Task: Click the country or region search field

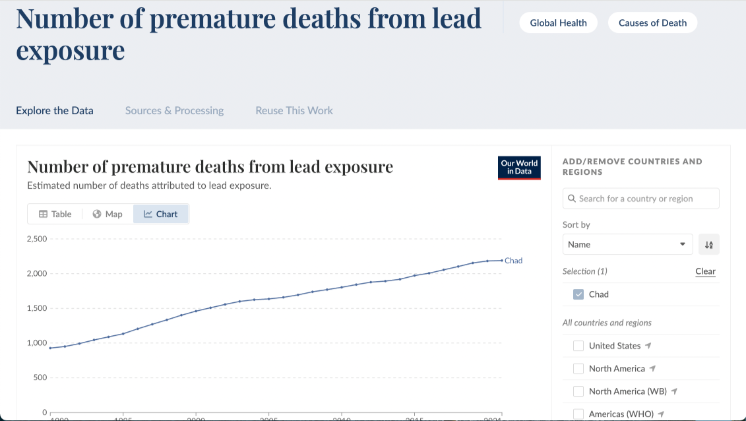Action: point(645,199)
